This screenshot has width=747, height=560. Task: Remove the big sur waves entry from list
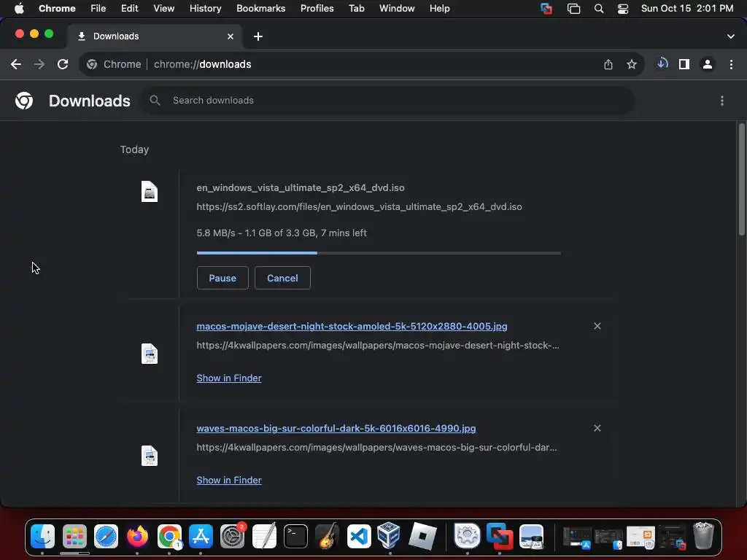coord(597,428)
